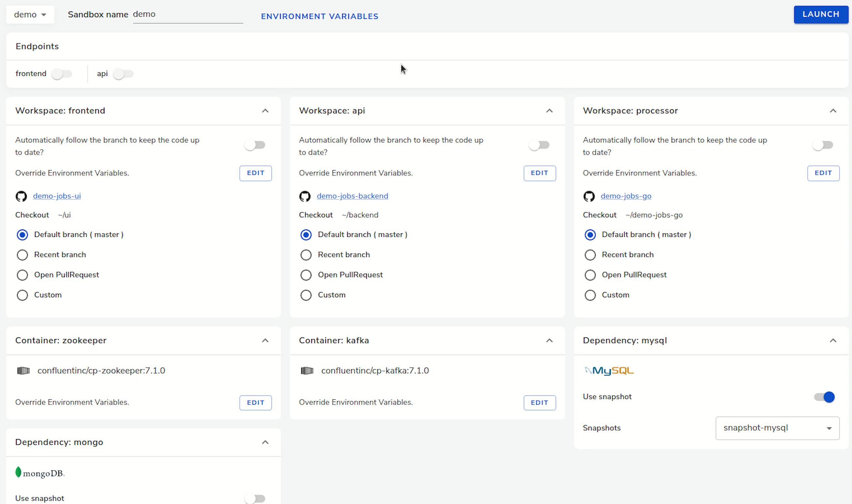The width and height of the screenshot is (852, 504).
Task: Click the zookeeper container image icon
Action: coord(23,371)
